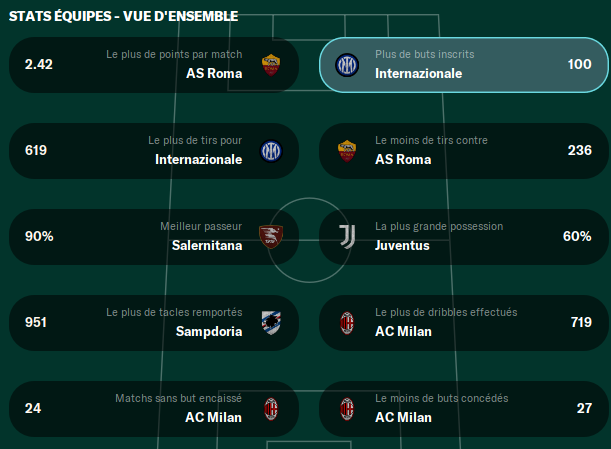611x449 pixels.
Task: Click the AC Milan crest in dribbles effectués
Action: [x=347, y=323]
